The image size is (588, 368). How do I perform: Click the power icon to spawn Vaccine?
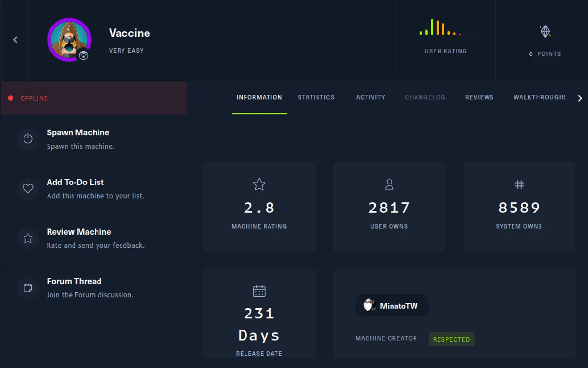28,139
